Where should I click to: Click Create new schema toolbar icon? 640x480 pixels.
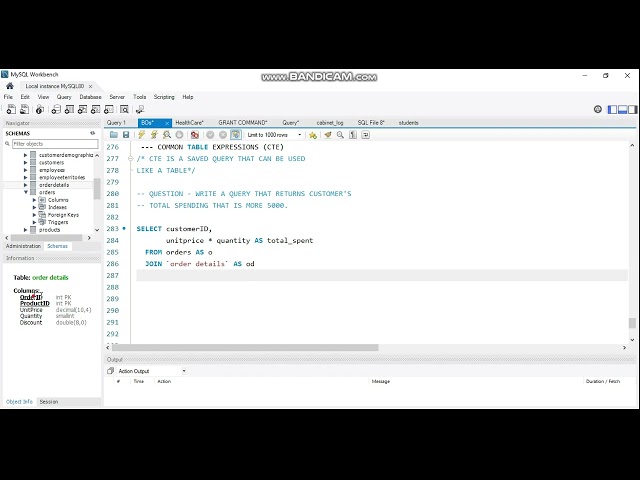[56, 109]
